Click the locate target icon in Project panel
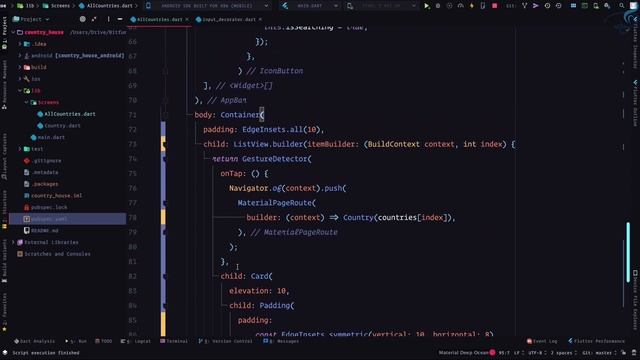The height and width of the screenshot is (360, 640). tap(82, 19)
